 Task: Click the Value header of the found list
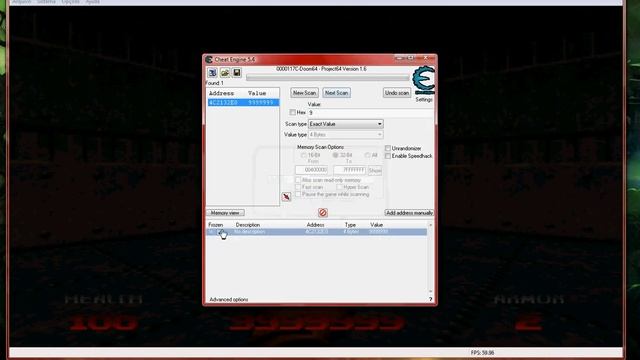tap(257, 93)
